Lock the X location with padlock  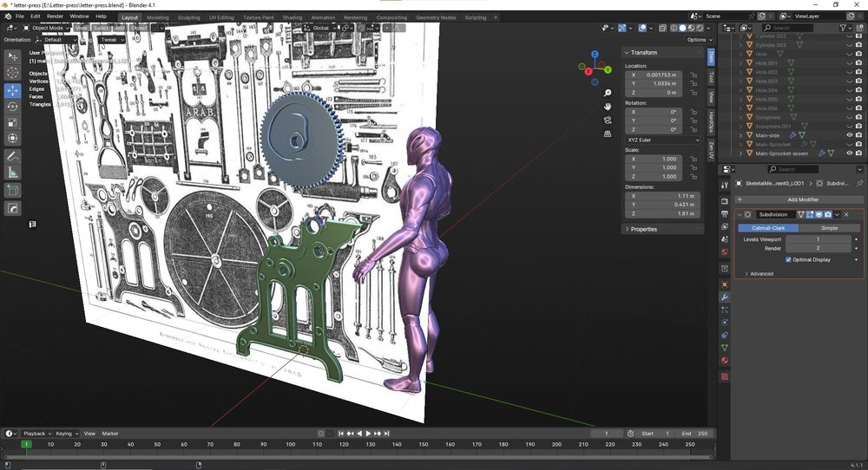click(693, 75)
